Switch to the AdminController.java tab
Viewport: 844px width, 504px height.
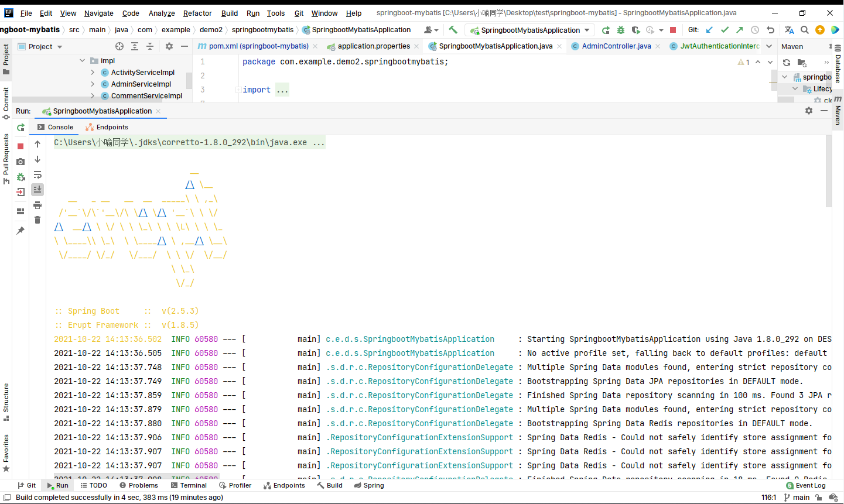(616, 46)
